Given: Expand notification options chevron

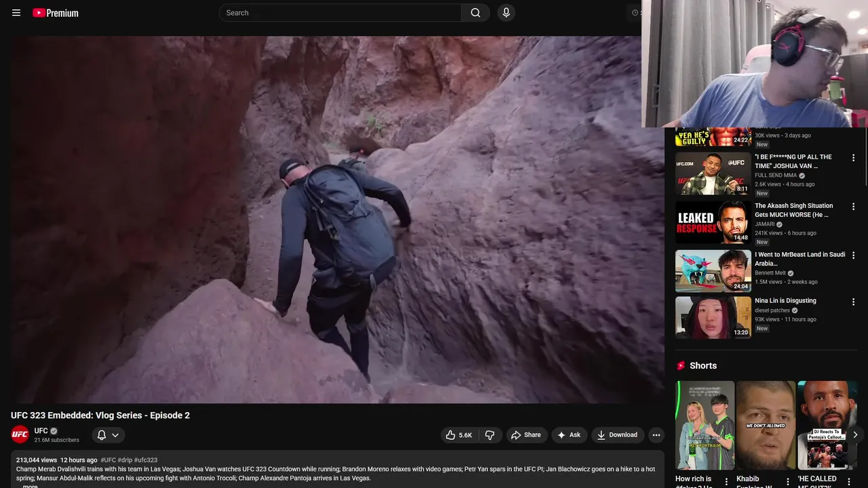Looking at the screenshot, I should pyautogui.click(x=115, y=435).
